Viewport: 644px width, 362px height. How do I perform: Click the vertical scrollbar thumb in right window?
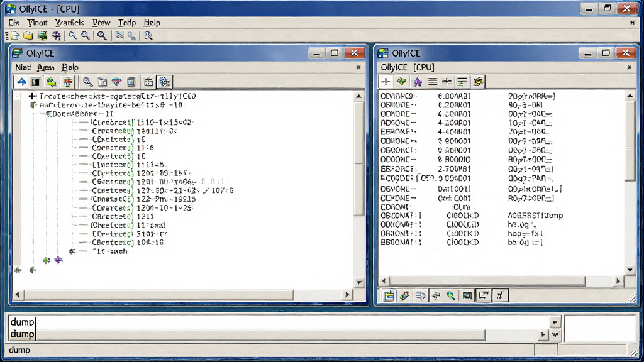[x=630, y=141]
